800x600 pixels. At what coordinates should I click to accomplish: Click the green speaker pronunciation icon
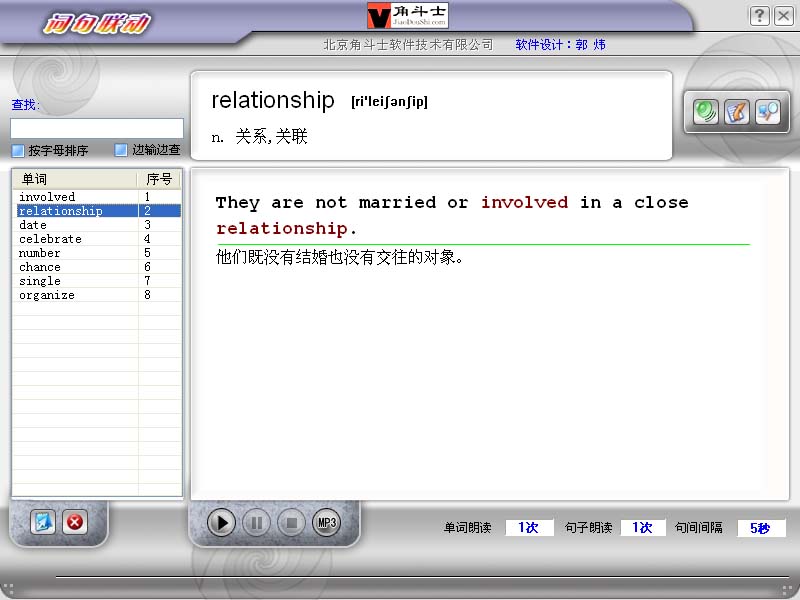707,112
